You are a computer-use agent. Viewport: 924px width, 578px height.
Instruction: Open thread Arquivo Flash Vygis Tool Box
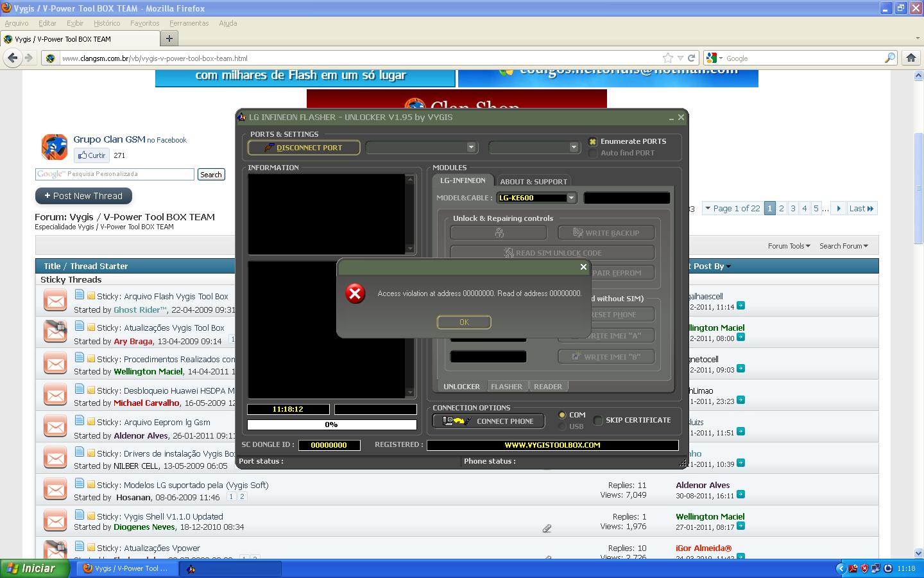click(176, 296)
